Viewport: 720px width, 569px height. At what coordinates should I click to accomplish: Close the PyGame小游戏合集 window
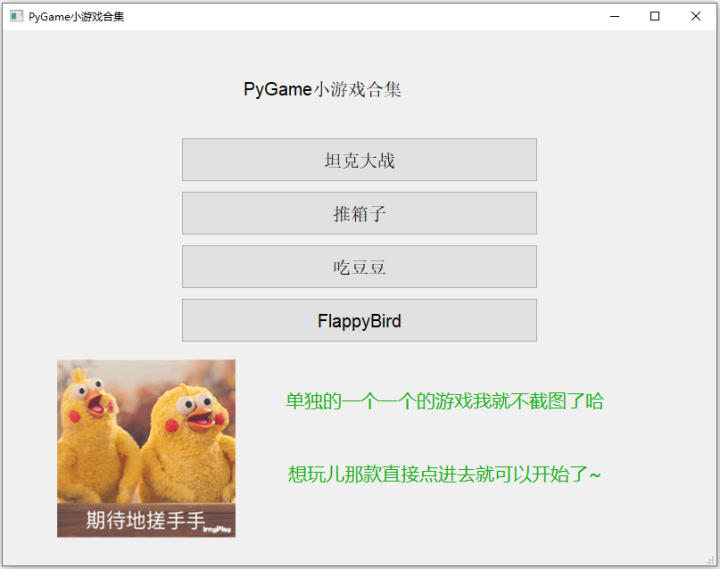pyautogui.click(x=695, y=17)
